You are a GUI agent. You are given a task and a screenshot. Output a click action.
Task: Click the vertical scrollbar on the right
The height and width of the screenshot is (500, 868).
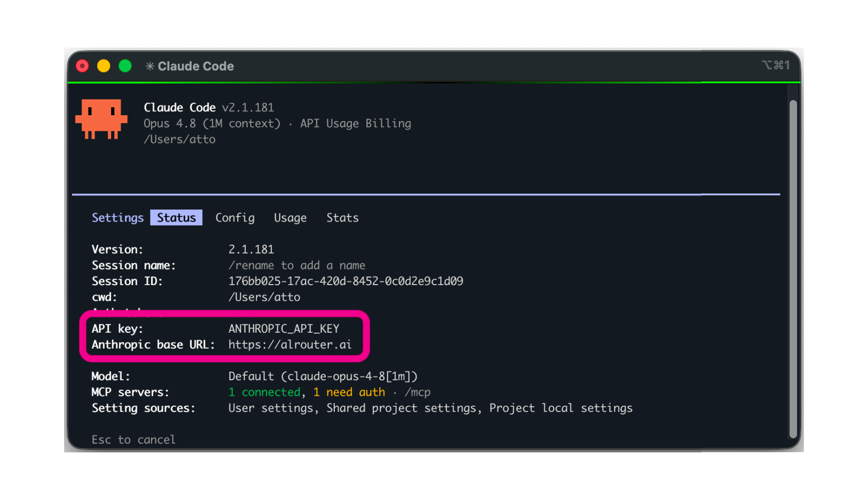click(792, 269)
